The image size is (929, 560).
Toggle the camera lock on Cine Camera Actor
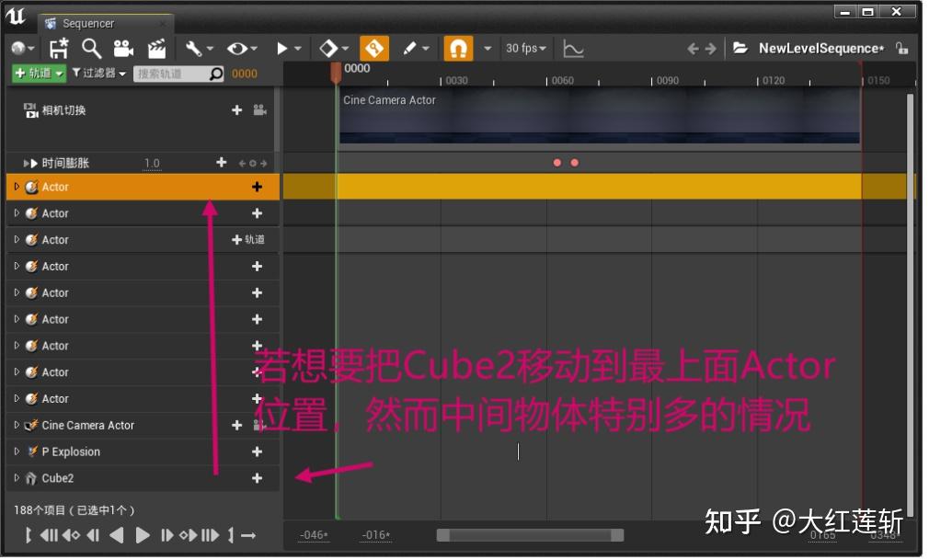tap(258, 425)
